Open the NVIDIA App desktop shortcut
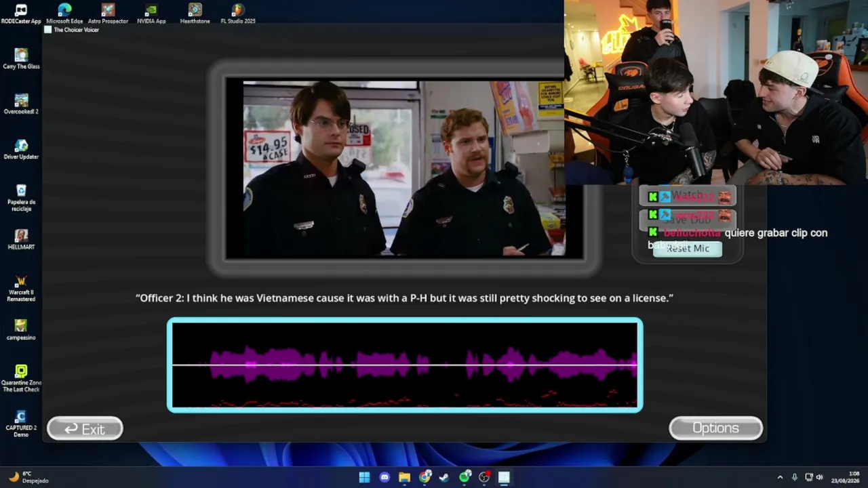 151,14
